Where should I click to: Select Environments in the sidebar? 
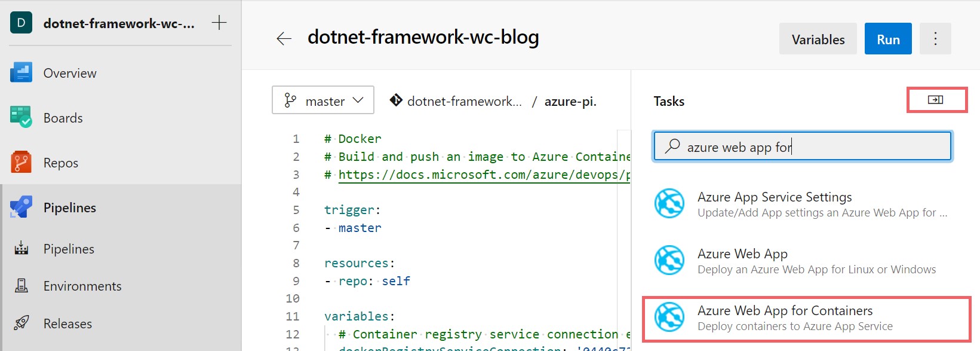pyautogui.click(x=82, y=286)
